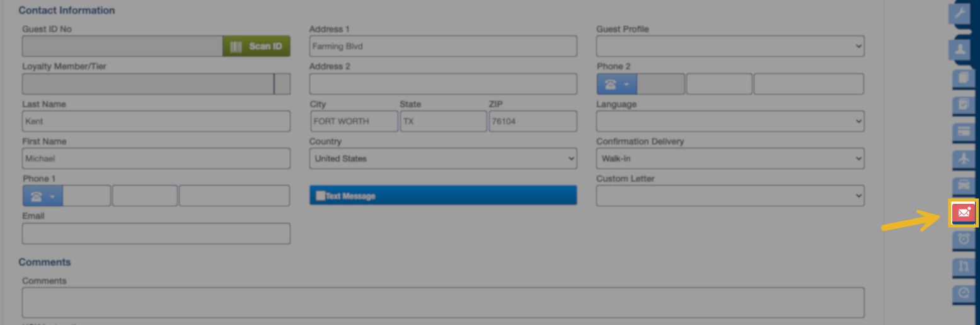The image size is (980, 325).
Task: Click the stacked documents sidebar icon
Action: 963,78
